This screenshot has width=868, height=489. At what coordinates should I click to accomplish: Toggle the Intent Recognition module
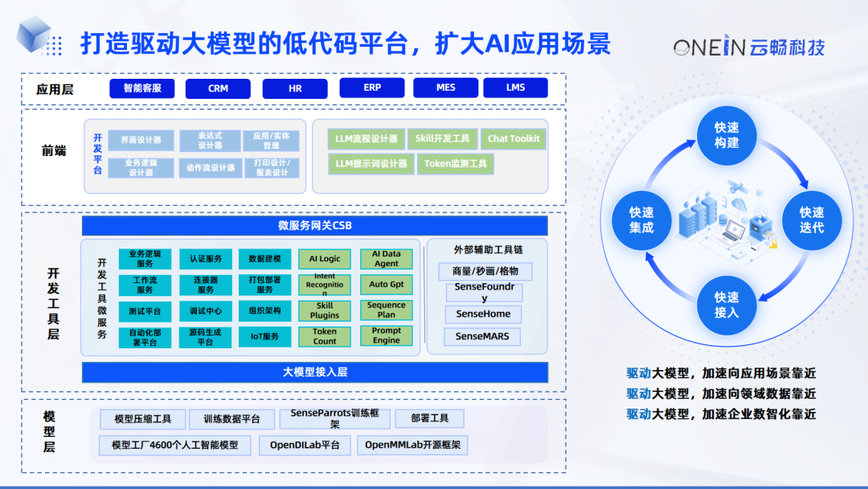324,284
